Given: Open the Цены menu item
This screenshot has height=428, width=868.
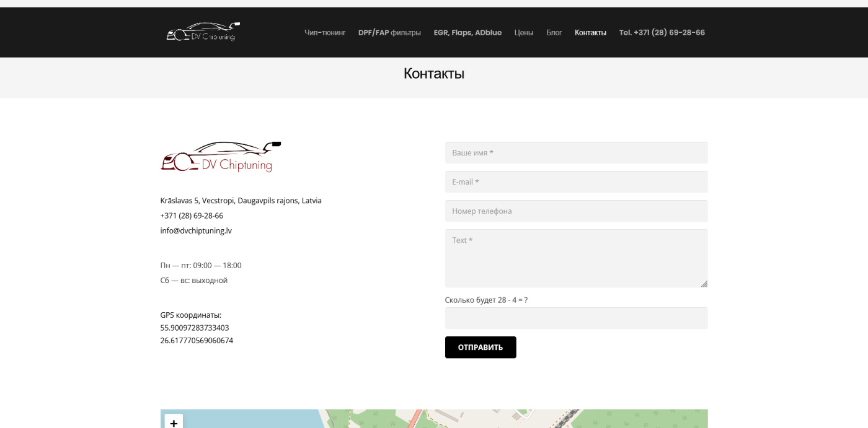Looking at the screenshot, I should [524, 33].
